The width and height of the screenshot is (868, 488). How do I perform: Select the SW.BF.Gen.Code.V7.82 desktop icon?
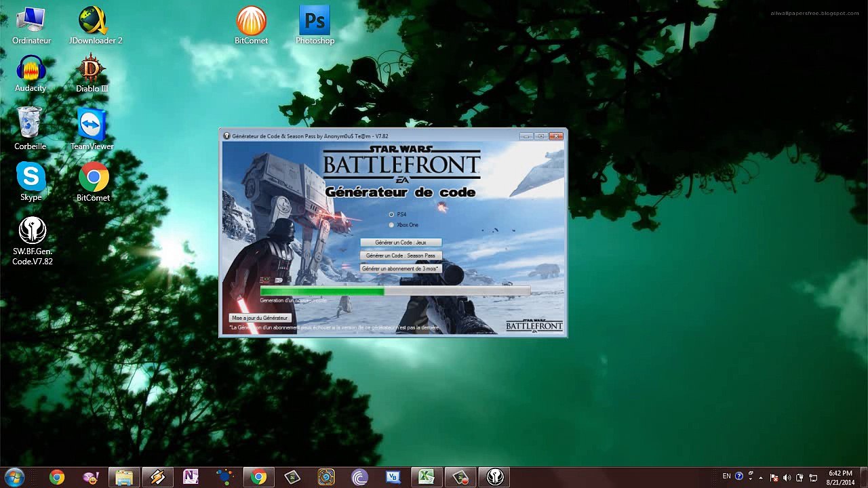click(33, 241)
